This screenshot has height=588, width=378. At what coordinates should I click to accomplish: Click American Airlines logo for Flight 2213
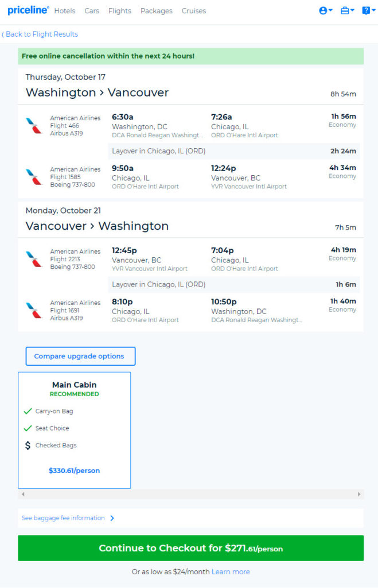(34, 259)
